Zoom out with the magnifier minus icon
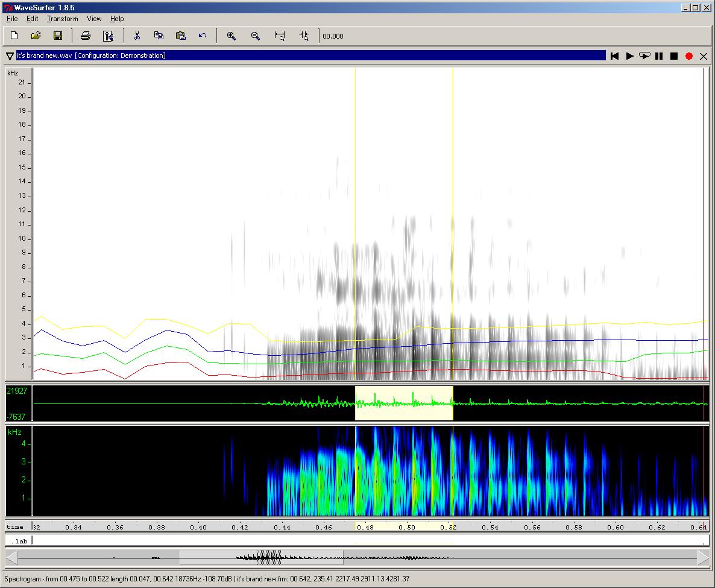Screen dimensions: 715x588 pos(255,36)
